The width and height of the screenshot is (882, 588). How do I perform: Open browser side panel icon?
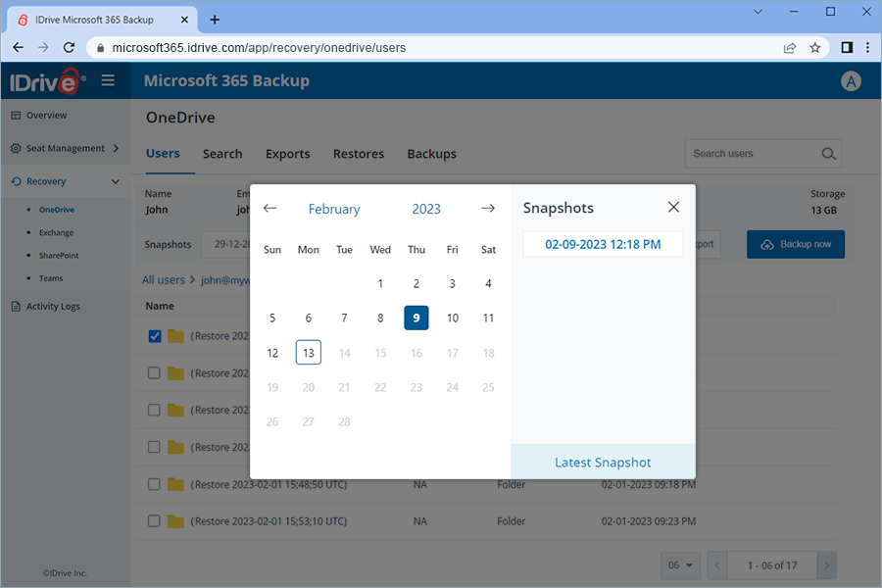847,48
